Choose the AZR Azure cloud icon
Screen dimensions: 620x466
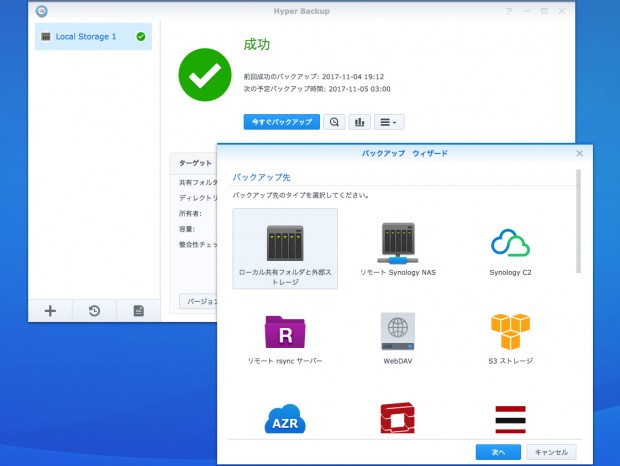point(285,419)
